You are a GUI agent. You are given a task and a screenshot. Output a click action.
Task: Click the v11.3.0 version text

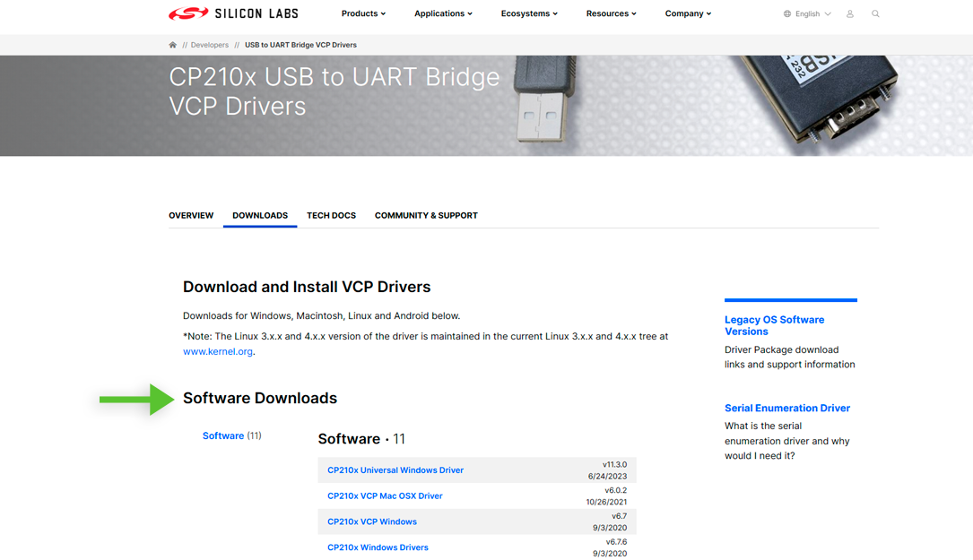[x=614, y=464]
